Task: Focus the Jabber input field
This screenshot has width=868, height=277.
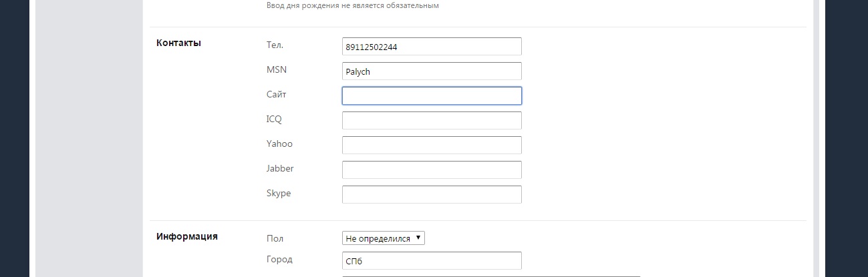Action: pyautogui.click(x=432, y=170)
